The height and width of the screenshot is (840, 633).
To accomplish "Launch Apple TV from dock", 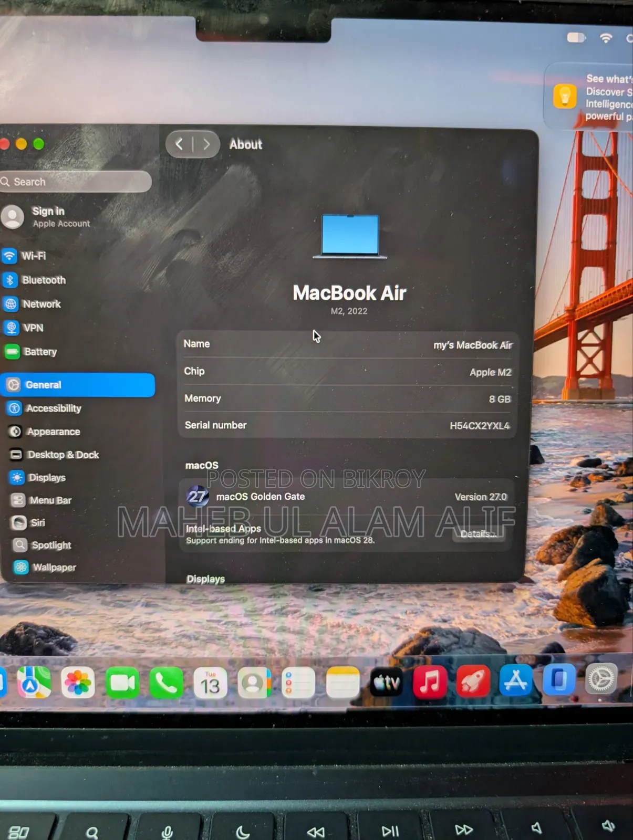I will [386, 682].
